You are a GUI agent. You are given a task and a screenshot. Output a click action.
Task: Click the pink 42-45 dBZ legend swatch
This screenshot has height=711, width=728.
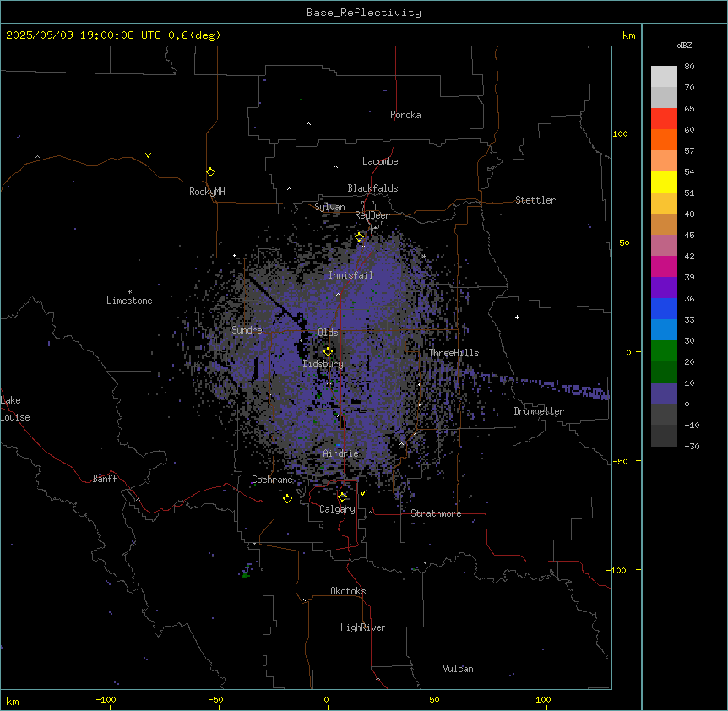point(664,246)
